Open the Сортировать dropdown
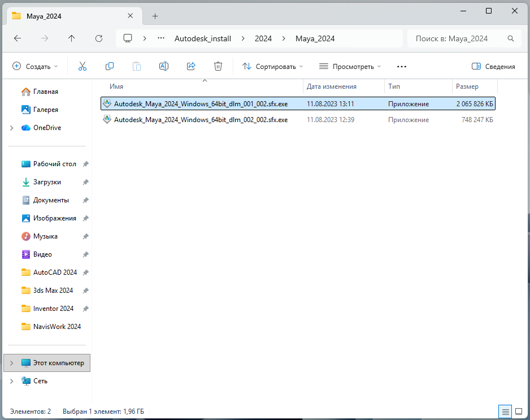Viewport: 530px width, 420px height. click(273, 66)
